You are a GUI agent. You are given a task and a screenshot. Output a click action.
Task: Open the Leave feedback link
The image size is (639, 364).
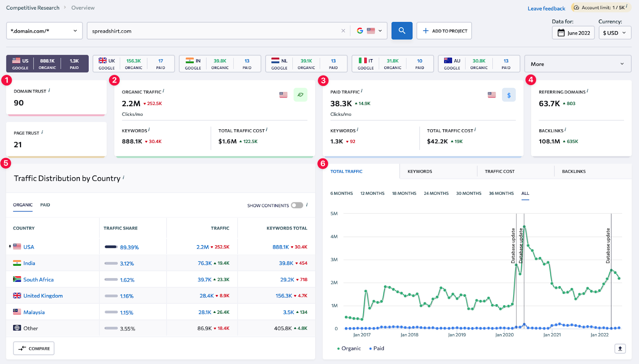click(546, 8)
